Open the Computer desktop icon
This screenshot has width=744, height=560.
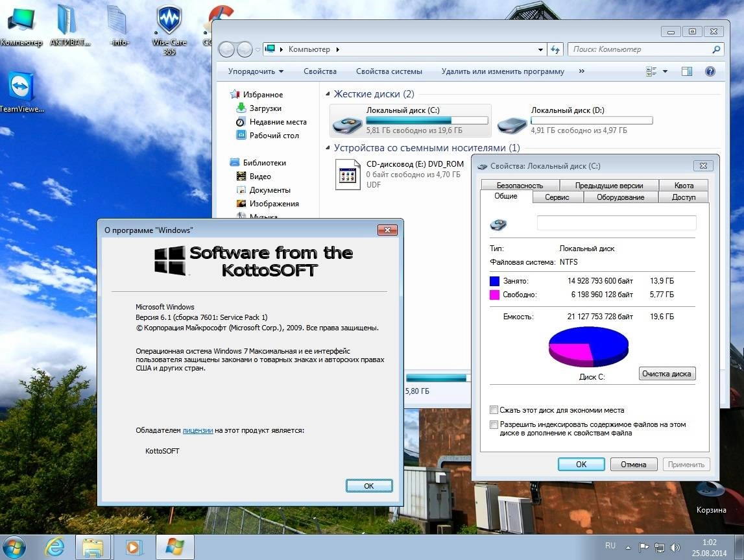21,25
